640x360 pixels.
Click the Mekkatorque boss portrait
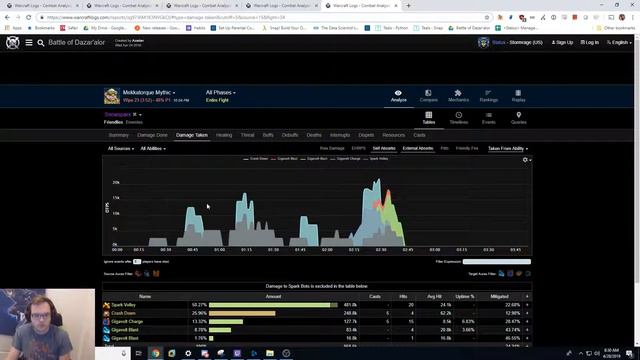(x=112, y=96)
